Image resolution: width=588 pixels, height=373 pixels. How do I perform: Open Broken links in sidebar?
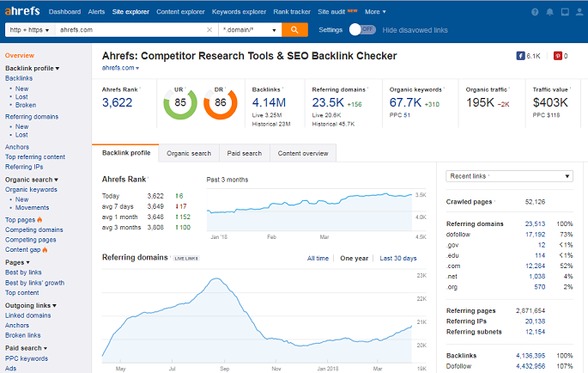point(22,335)
